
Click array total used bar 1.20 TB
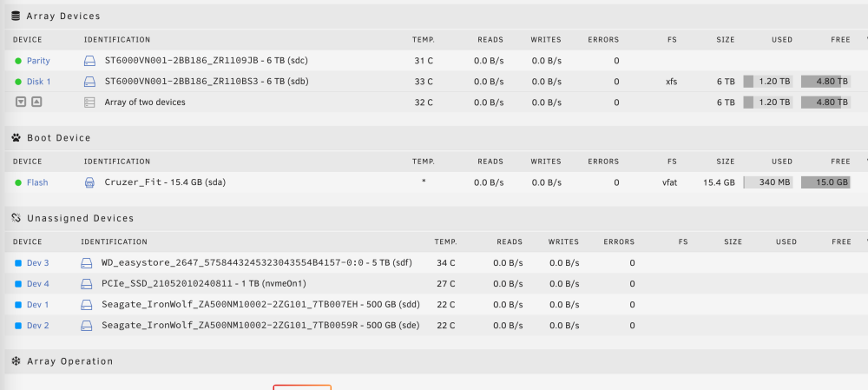pyautogui.click(x=768, y=102)
